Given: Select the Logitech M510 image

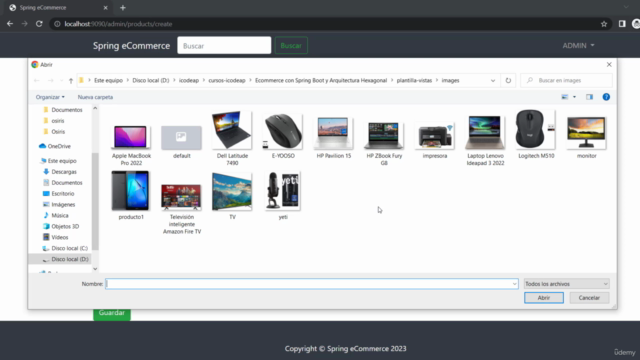Looking at the screenshot, I should (x=536, y=134).
